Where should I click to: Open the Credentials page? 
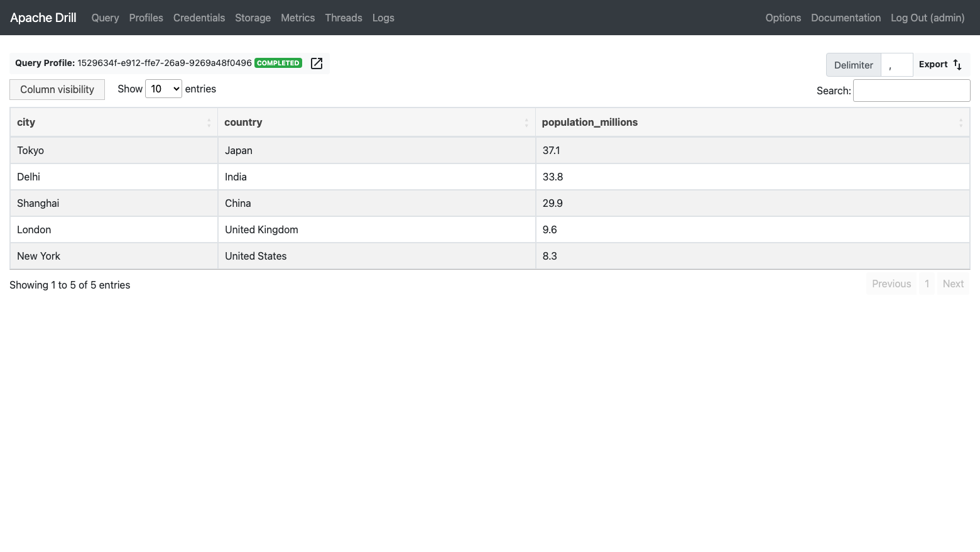click(x=199, y=18)
